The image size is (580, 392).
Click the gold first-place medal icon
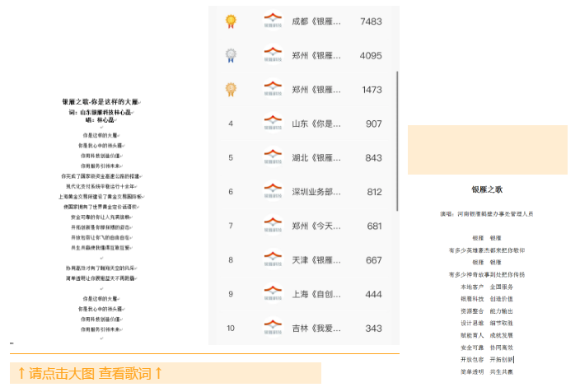(x=231, y=21)
